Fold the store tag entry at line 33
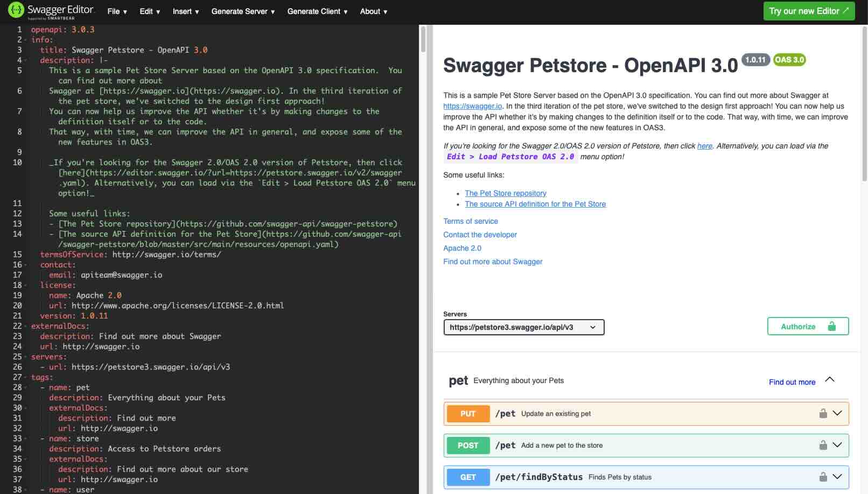The image size is (868, 494). click(25, 439)
